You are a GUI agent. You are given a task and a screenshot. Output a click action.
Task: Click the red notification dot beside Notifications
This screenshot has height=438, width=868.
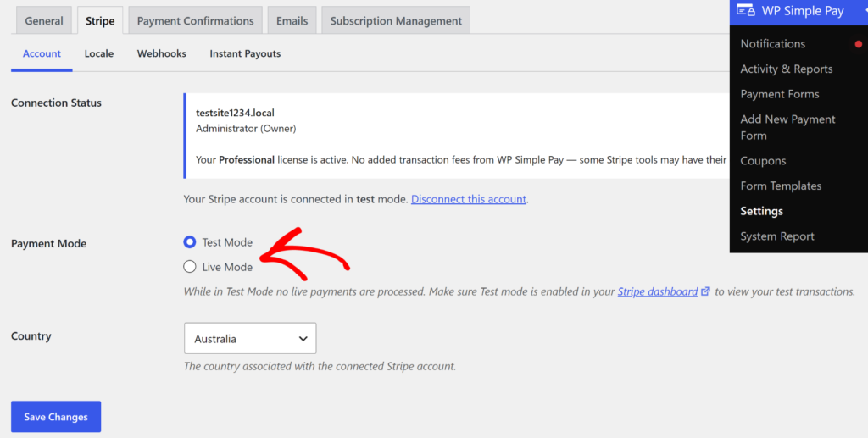pyautogui.click(x=858, y=44)
